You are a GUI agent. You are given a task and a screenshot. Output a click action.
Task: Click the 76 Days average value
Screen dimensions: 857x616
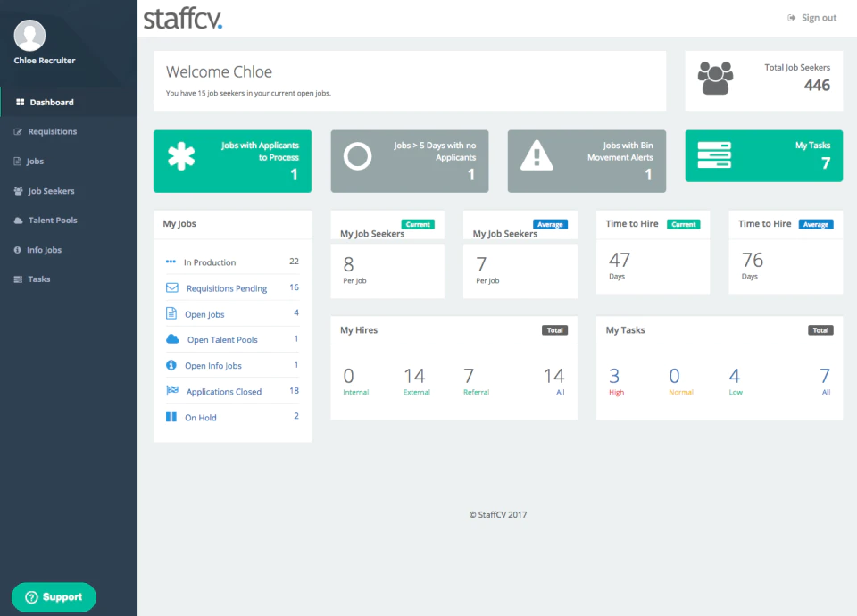(753, 260)
